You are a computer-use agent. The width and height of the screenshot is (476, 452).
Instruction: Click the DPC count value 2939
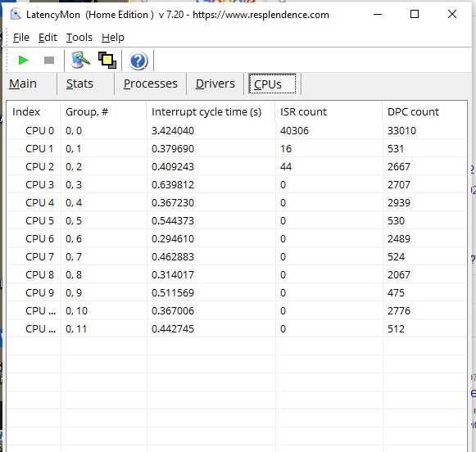click(399, 202)
